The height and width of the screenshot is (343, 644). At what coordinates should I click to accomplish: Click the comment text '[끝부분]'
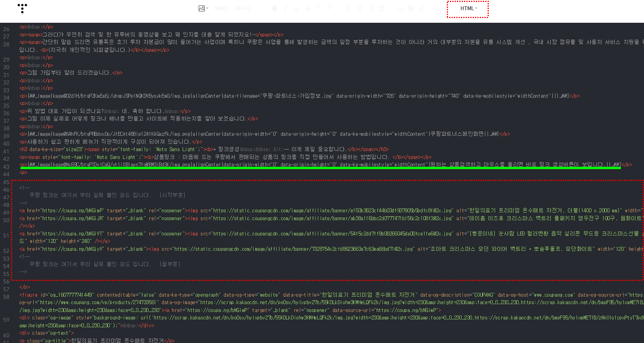pyautogui.click(x=170, y=264)
